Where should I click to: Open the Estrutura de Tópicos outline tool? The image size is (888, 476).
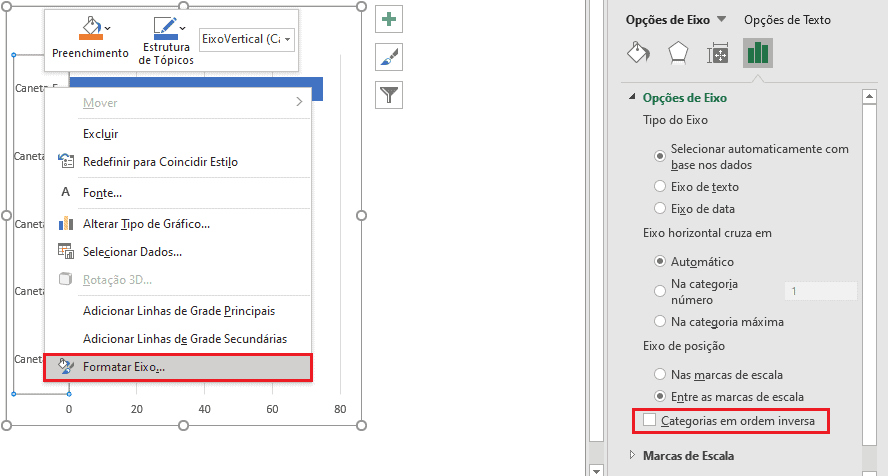point(166,41)
